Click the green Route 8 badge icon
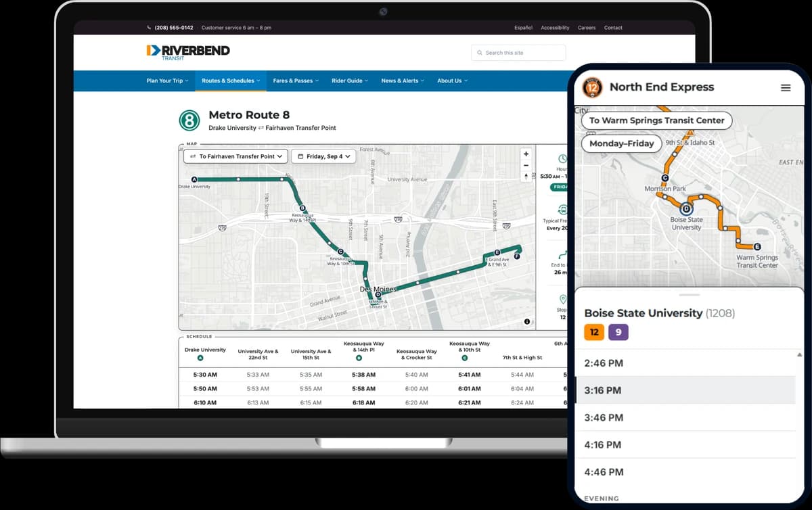 189,121
